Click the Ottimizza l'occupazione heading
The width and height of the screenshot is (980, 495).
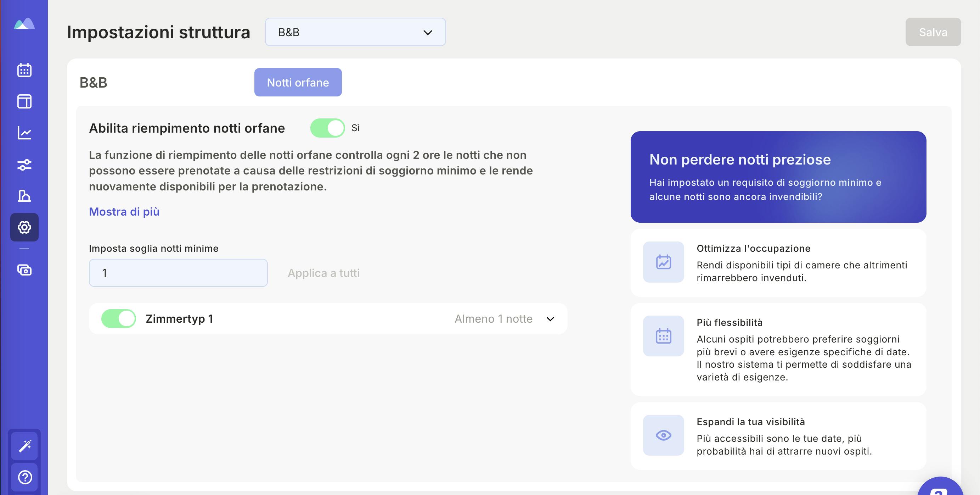(x=754, y=248)
